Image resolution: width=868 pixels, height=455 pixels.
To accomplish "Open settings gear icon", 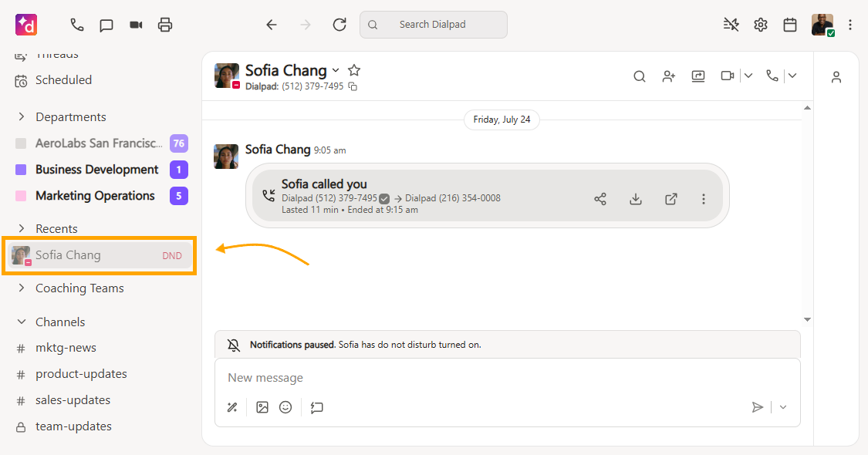I will tap(761, 25).
